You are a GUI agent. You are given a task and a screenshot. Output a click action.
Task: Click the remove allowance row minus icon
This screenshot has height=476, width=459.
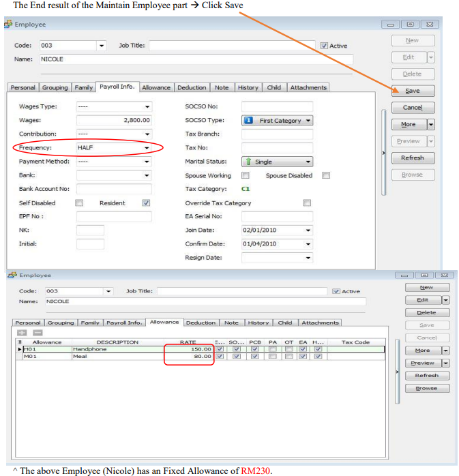38,332
